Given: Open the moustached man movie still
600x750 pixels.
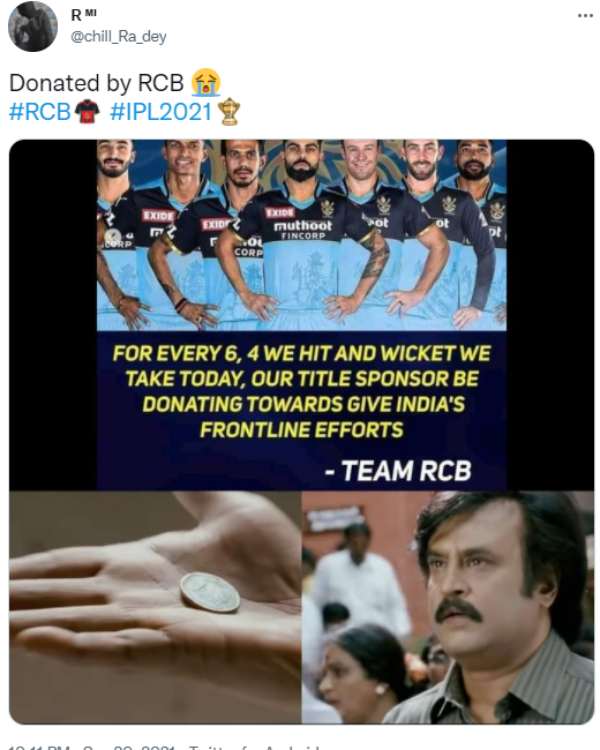Looking at the screenshot, I should 448,607.
